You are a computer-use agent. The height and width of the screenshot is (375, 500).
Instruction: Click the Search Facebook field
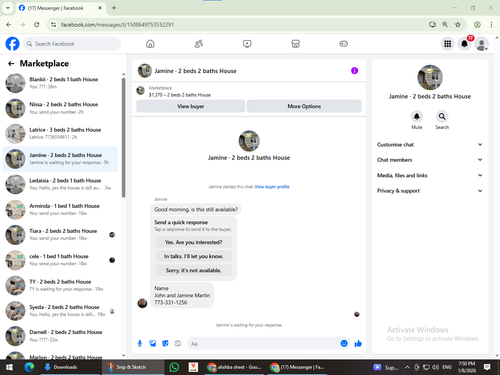click(x=72, y=44)
